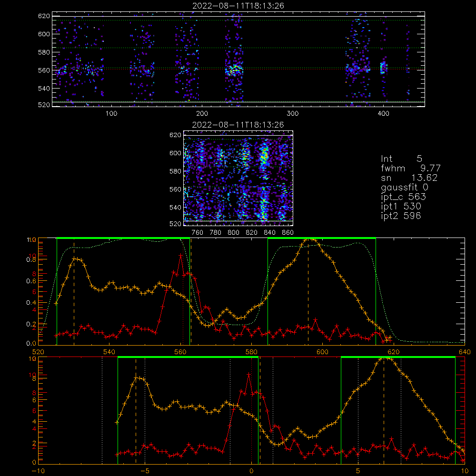This screenshot has width=476, height=476.
Task: Click the bright emission blob near 235 in top spectrogram
Action: [234, 70]
